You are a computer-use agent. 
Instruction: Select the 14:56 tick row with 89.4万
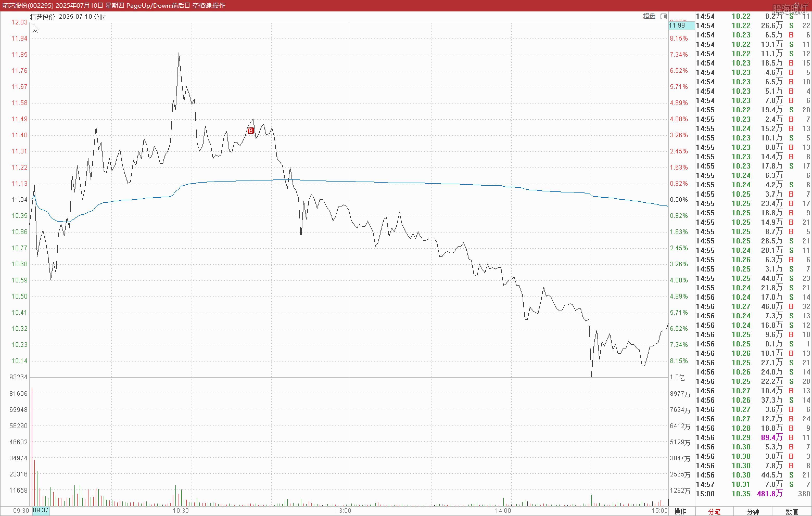(753, 437)
